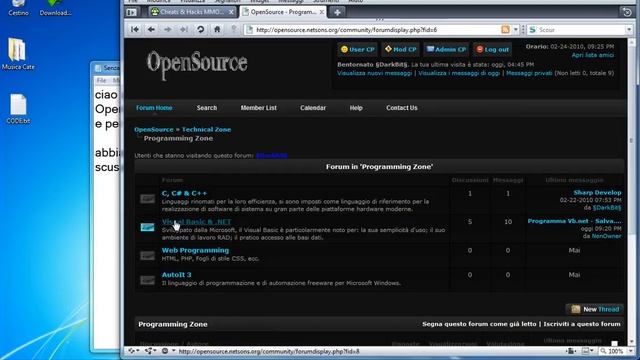
Task: Open a new tab with plus button
Action: tap(337, 12)
